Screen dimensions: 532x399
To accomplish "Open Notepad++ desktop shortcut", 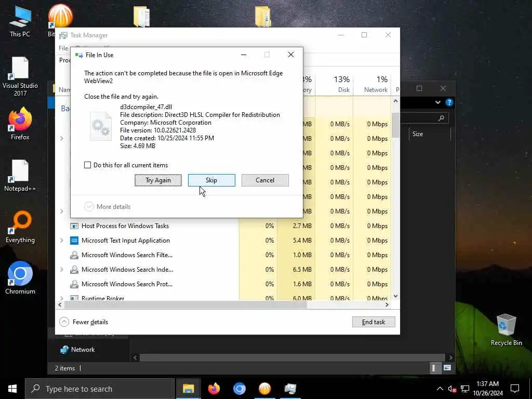I will coord(20,176).
